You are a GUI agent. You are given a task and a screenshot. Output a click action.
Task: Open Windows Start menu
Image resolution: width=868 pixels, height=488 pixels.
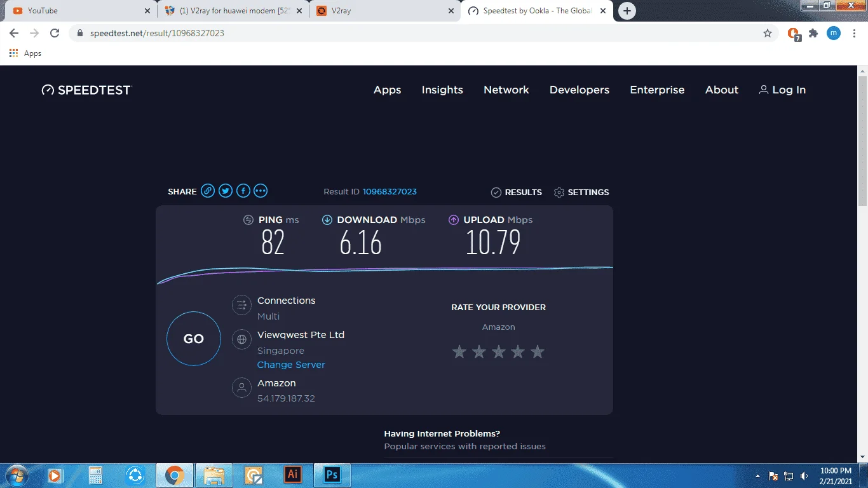click(17, 475)
